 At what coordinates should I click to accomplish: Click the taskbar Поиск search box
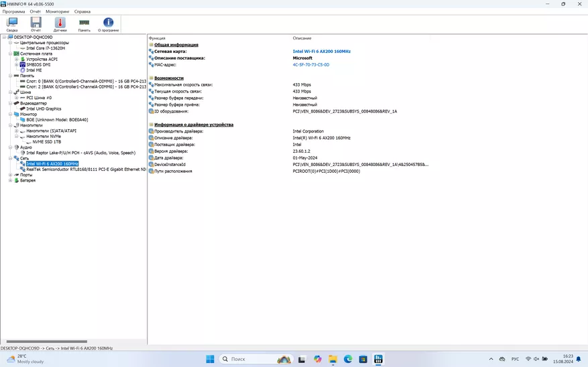pos(255,359)
